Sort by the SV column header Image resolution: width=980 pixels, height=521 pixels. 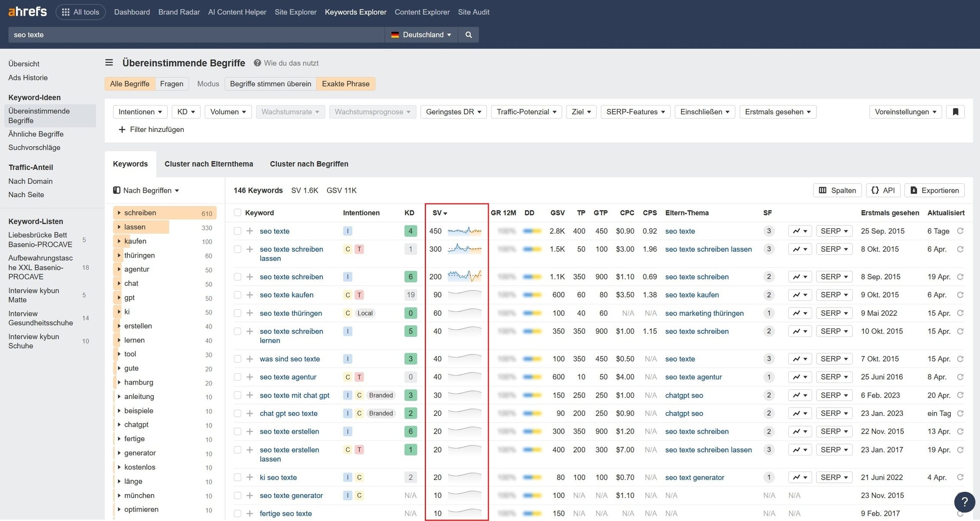(439, 213)
